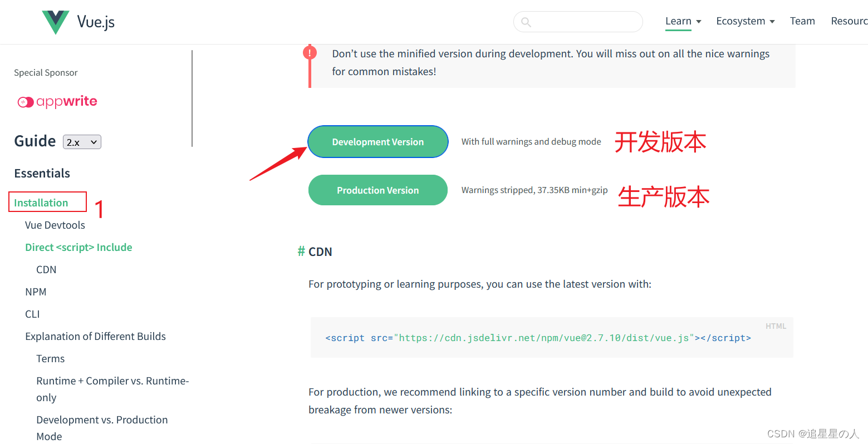Click the red warning exclamation icon
This screenshot has height=444, width=868.
click(310, 52)
